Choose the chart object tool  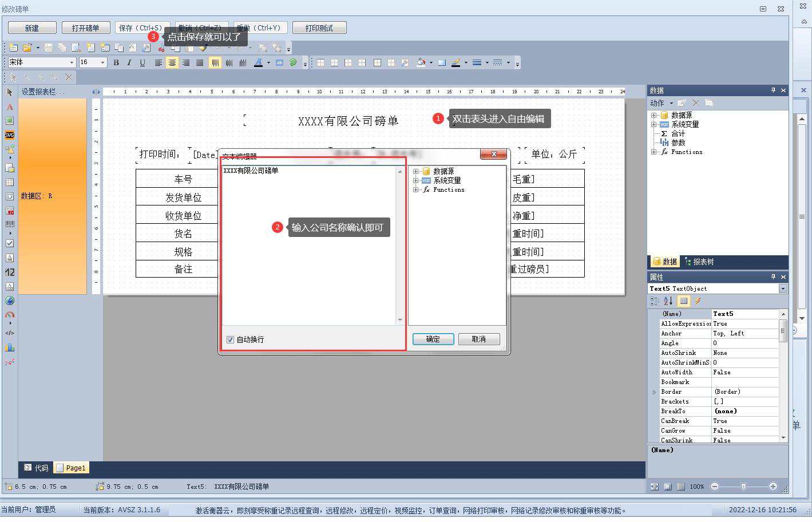pos(10,347)
